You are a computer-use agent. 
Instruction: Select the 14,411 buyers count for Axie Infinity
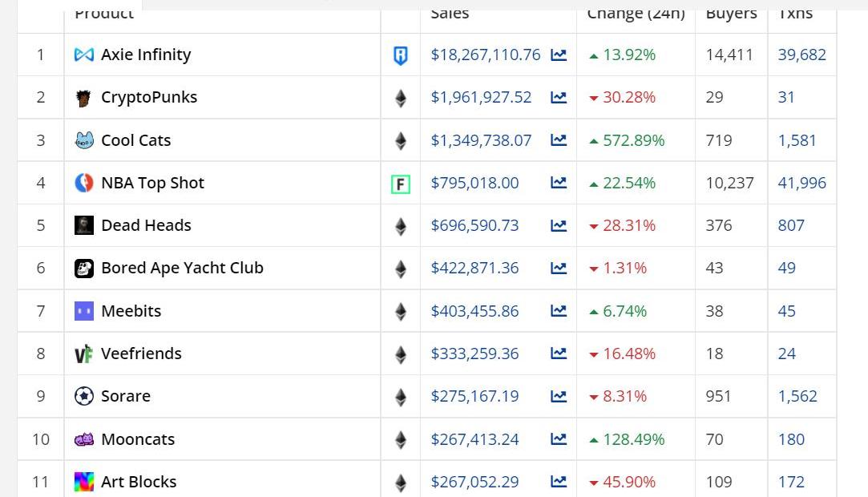click(729, 55)
